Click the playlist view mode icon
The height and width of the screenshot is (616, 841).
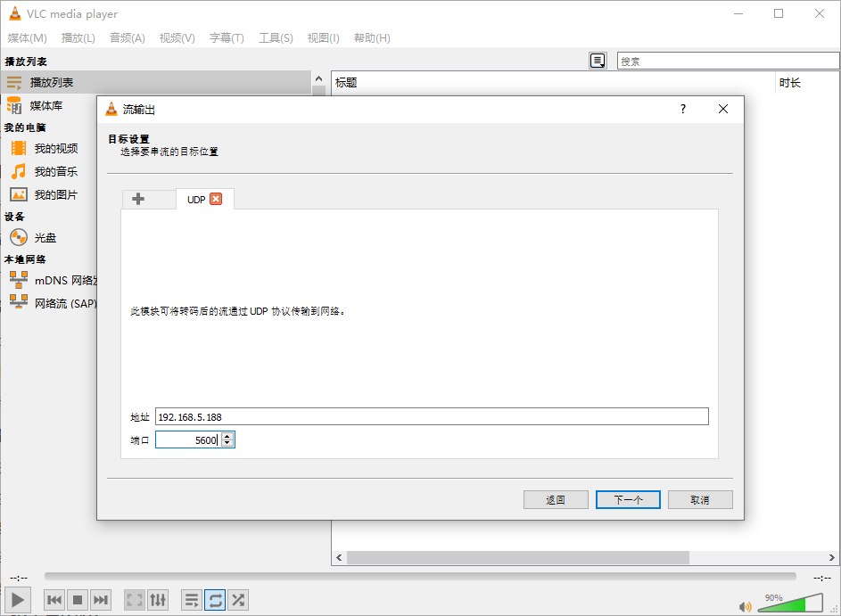pos(598,61)
